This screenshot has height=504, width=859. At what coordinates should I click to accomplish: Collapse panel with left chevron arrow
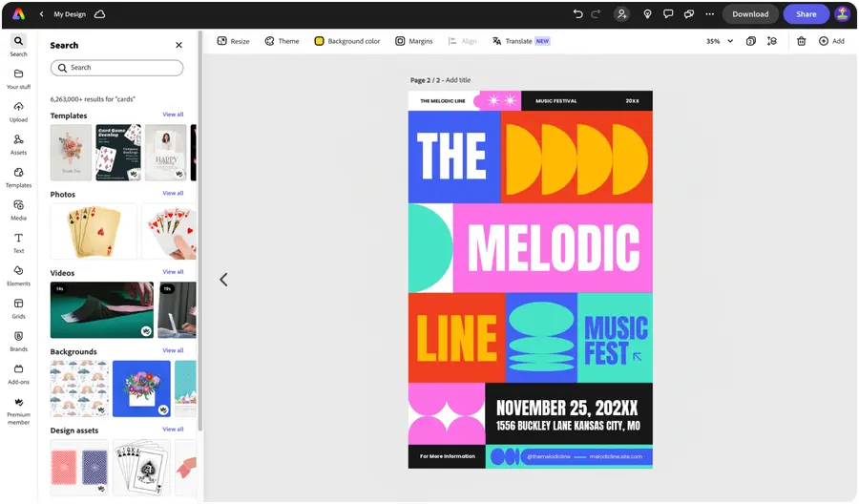pyautogui.click(x=223, y=280)
